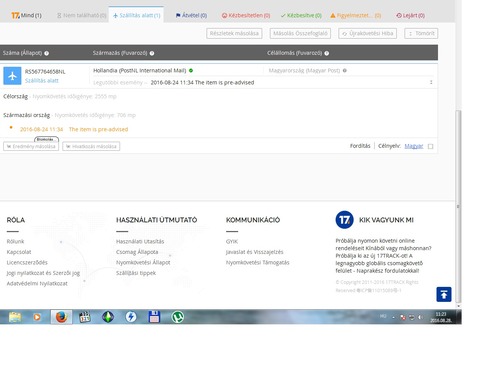Open the Magyar target language link

click(414, 146)
